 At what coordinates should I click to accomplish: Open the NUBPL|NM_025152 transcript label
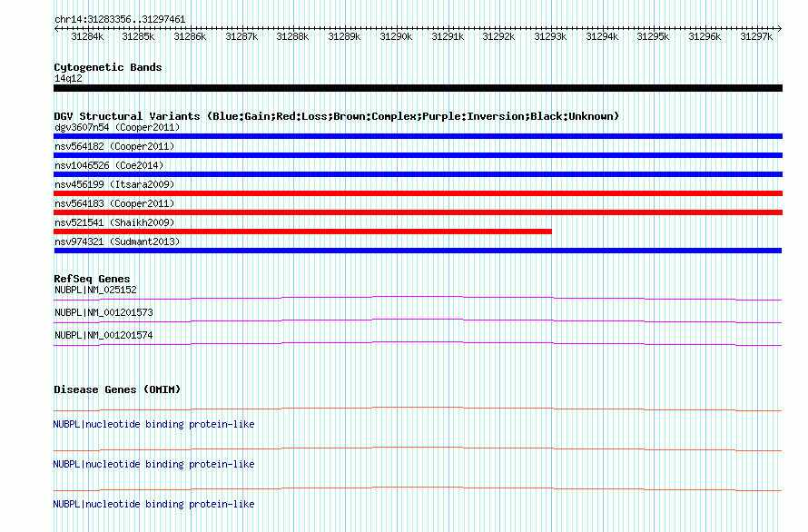pos(95,290)
